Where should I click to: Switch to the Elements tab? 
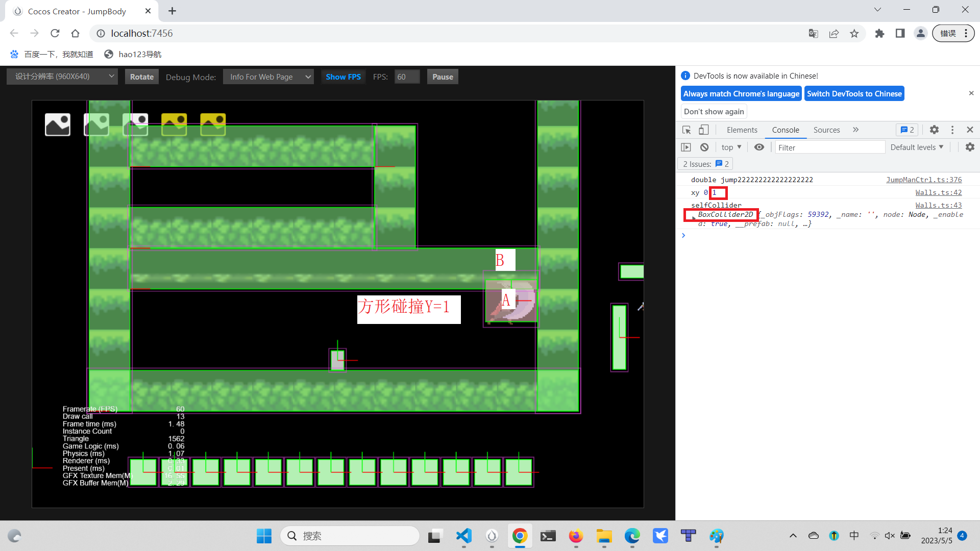[x=742, y=130]
